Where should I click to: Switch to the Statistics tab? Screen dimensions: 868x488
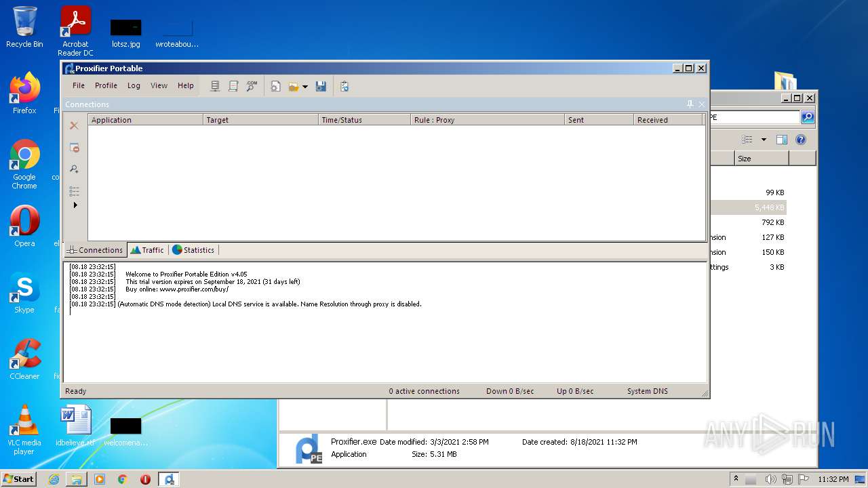pos(193,250)
